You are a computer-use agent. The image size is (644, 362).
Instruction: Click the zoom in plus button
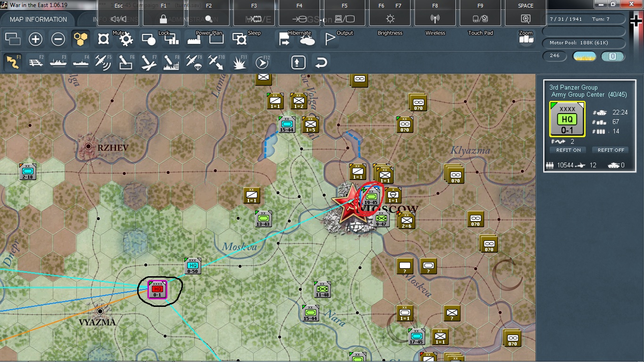pos(35,39)
